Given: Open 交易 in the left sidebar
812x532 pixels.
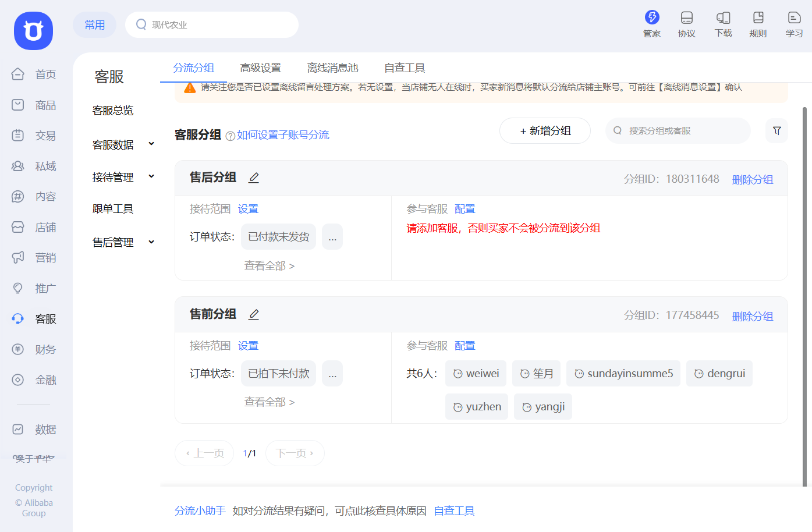Looking at the screenshot, I should (x=34, y=136).
